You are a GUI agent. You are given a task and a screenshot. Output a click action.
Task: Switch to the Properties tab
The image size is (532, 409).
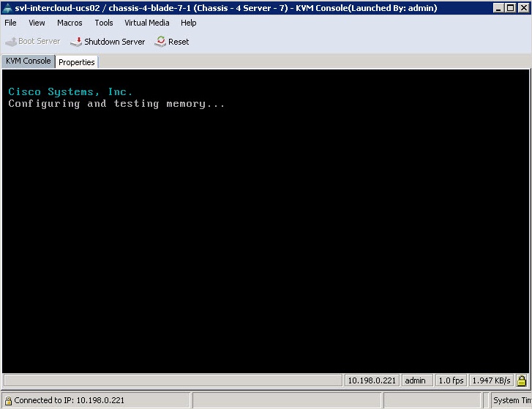pos(77,62)
